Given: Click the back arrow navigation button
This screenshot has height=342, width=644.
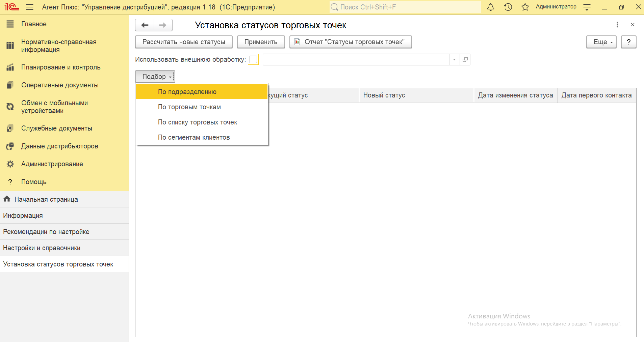Looking at the screenshot, I should [x=145, y=25].
